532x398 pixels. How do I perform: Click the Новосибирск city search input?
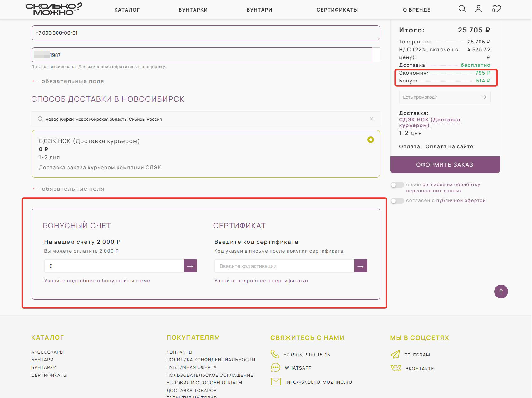[206, 119]
